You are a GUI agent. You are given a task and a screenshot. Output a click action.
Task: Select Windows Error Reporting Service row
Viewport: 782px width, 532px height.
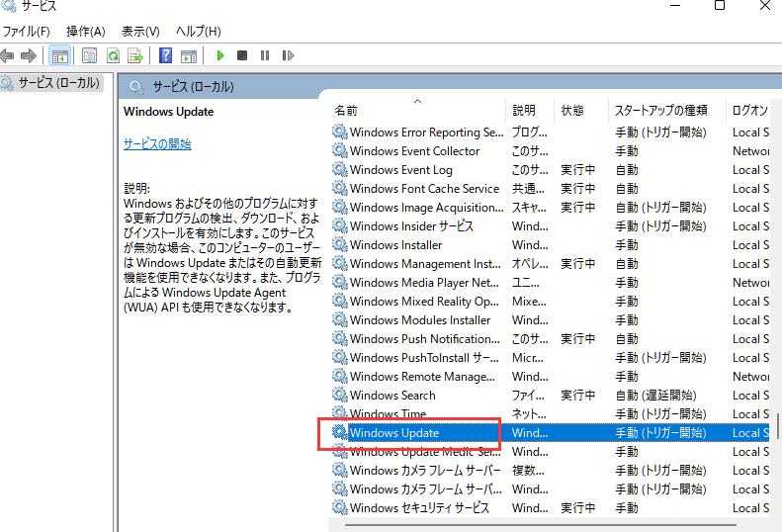tap(550, 133)
